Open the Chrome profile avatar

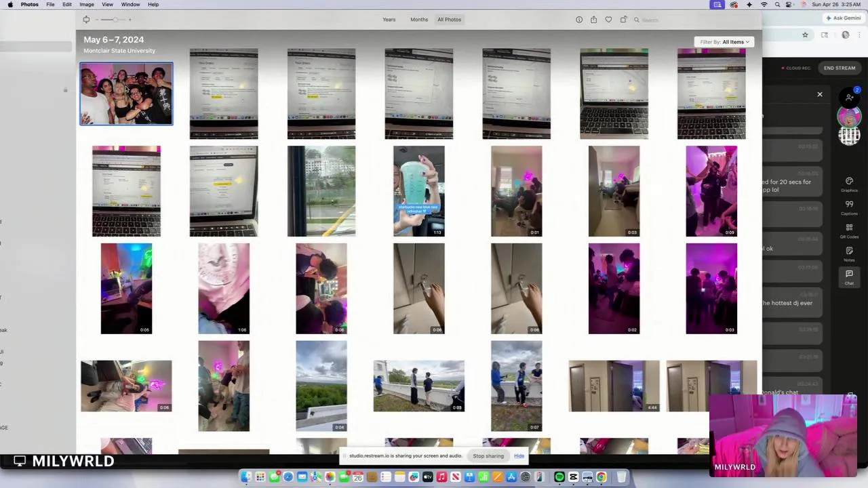point(845,35)
